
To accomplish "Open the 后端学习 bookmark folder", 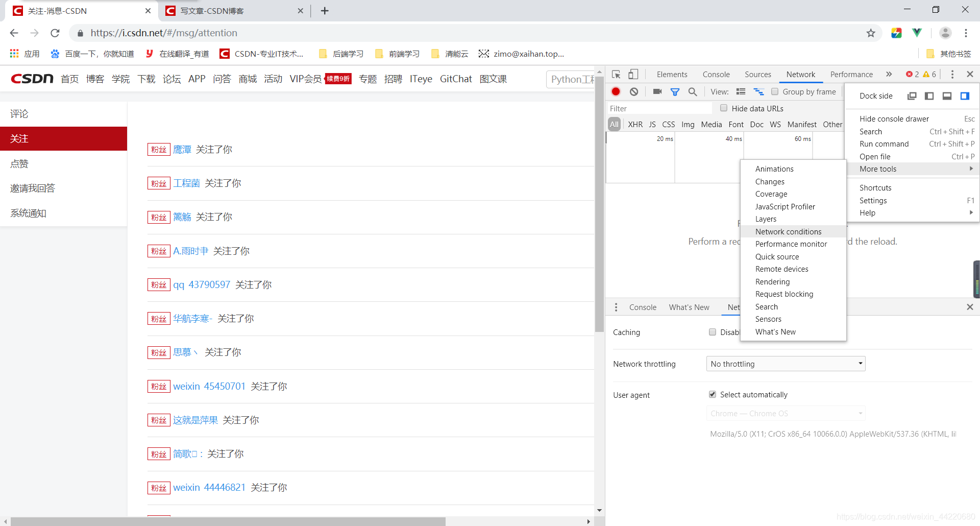I will 341,54.
